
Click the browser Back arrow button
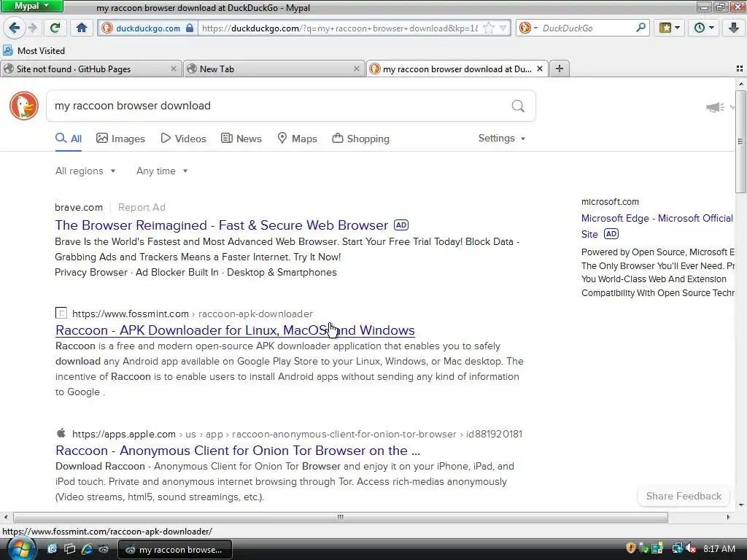[x=15, y=28]
